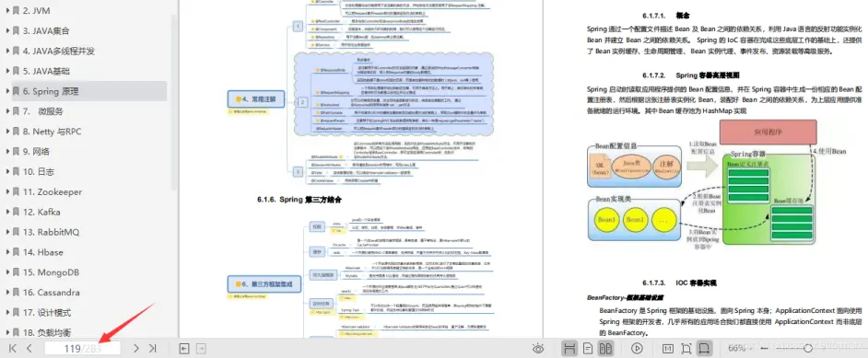This screenshot has width=868, height=358.
Task: Click the Bean实现类 label in the diagram
Action: (x=613, y=199)
